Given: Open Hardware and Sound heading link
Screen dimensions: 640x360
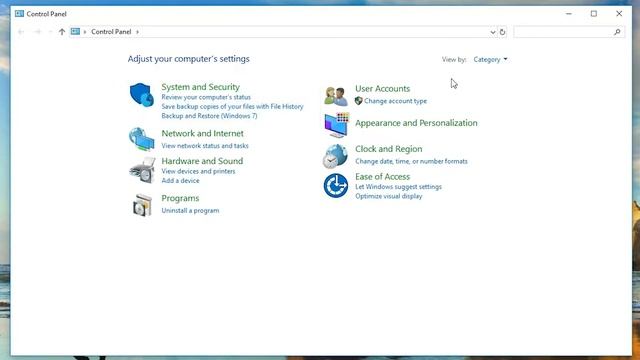Looking at the screenshot, I should (x=202, y=161).
